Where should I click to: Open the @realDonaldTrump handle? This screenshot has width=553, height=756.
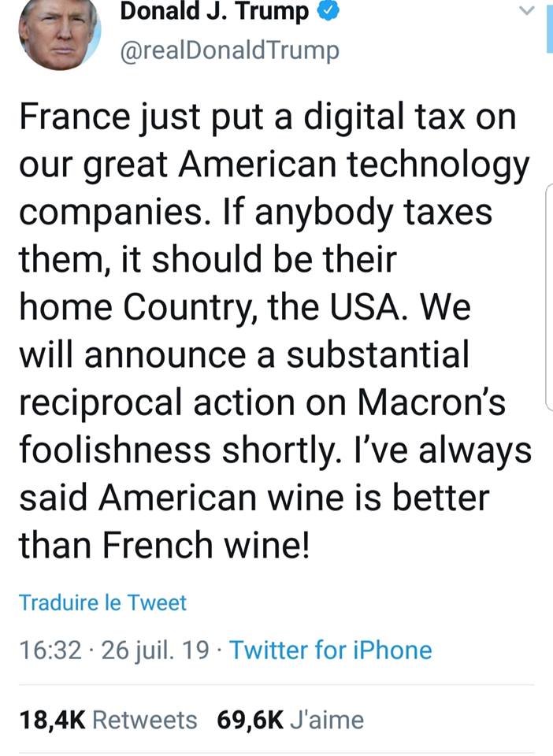[x=228, y=51]
